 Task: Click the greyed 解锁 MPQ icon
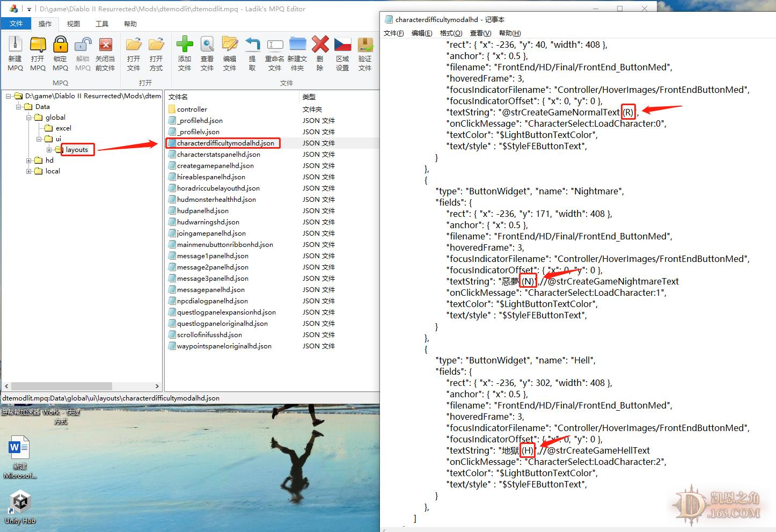tap(83, 45)
